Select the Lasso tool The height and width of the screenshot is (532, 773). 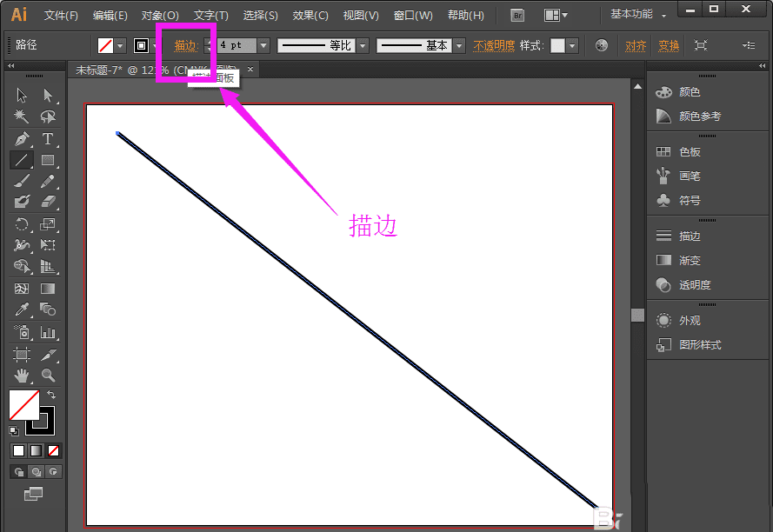pos(48,116)
